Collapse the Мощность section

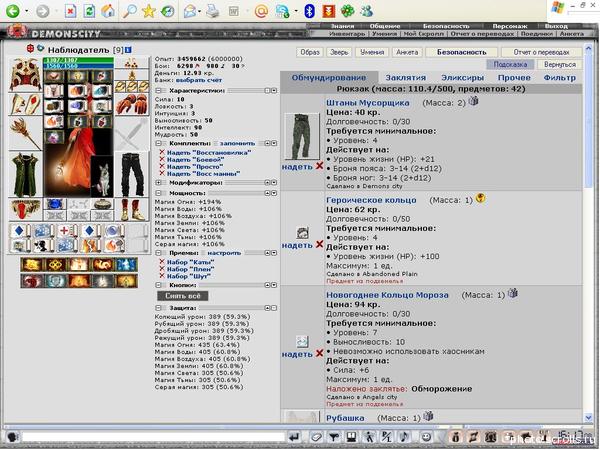(158, 193)
